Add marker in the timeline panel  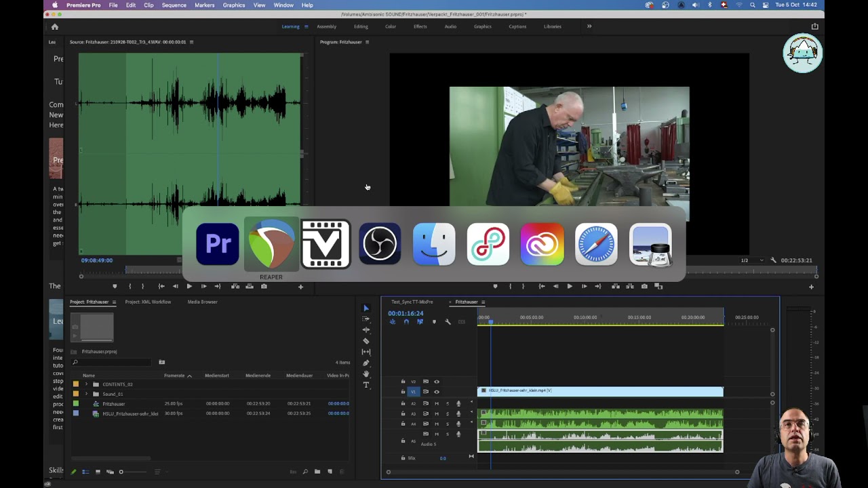[434, 322]
